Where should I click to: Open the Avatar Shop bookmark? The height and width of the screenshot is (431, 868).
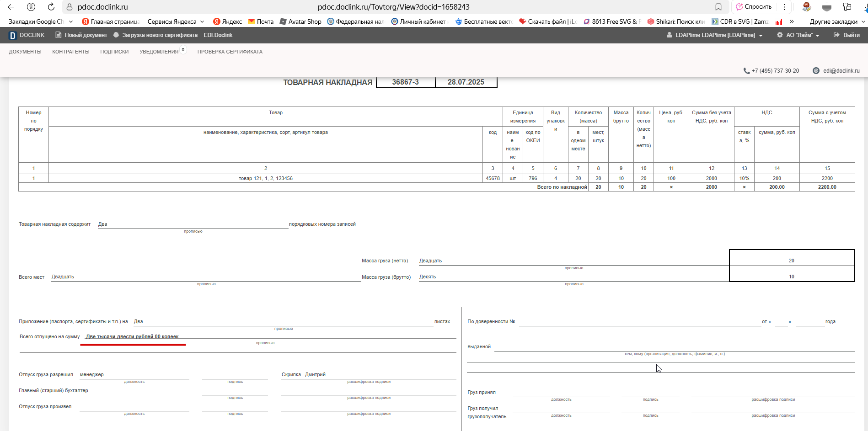click(300, 21)
